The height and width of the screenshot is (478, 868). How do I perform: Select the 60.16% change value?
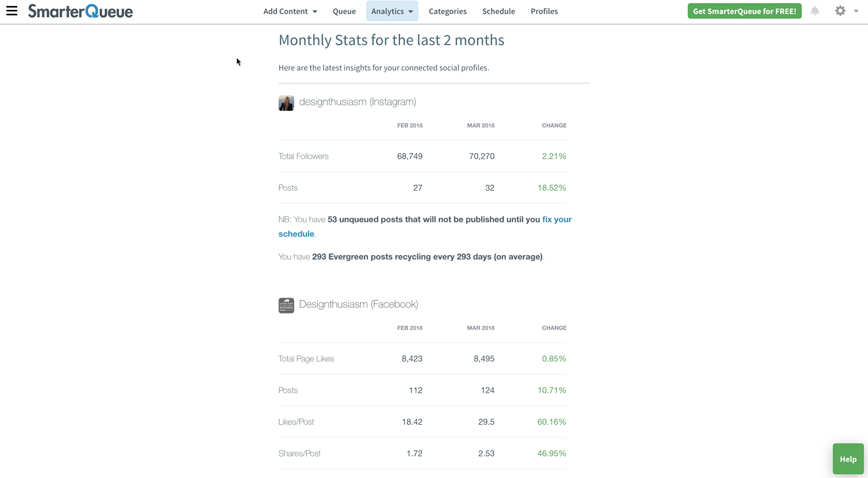click(552, 422)
